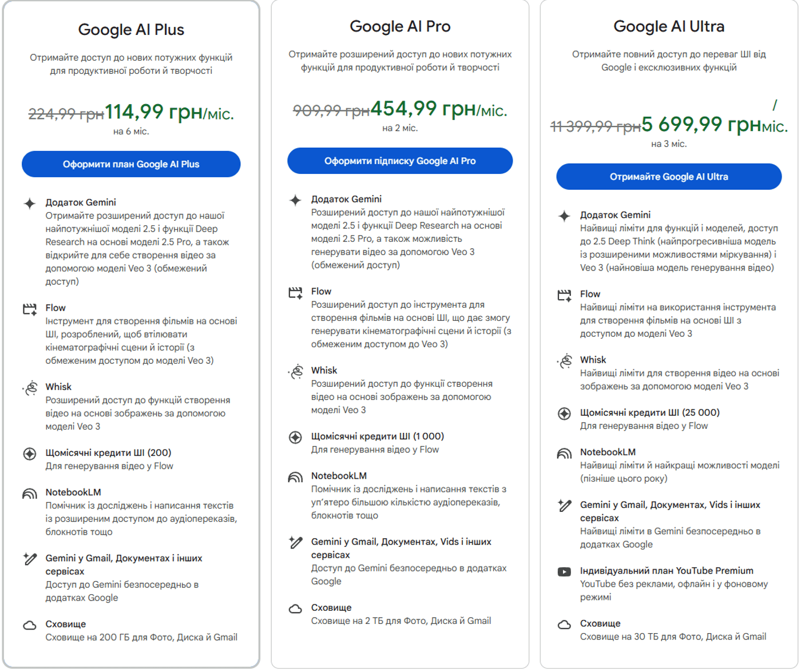Click the monthly AI credits icon in AI Pro

[295, 438]
